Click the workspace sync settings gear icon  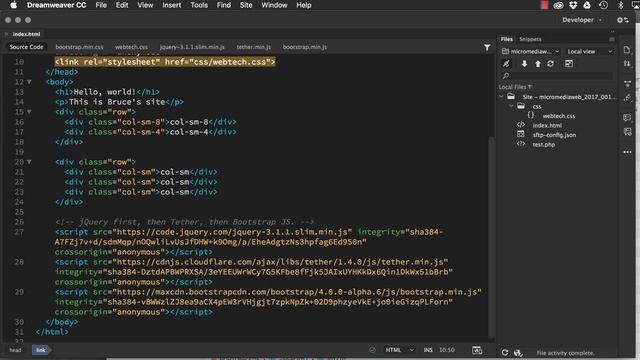click(x=622, y=20)
